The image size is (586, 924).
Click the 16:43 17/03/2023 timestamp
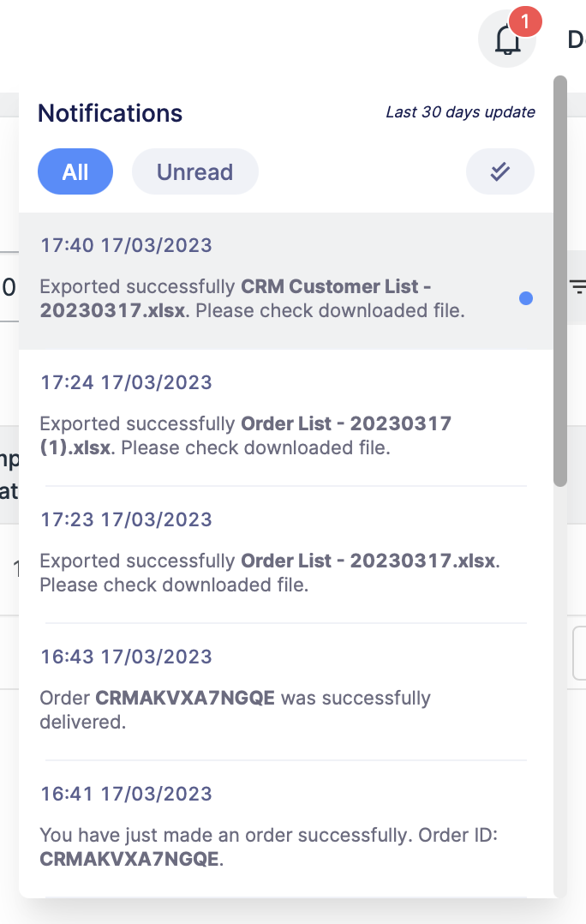(x=126, y=657)
